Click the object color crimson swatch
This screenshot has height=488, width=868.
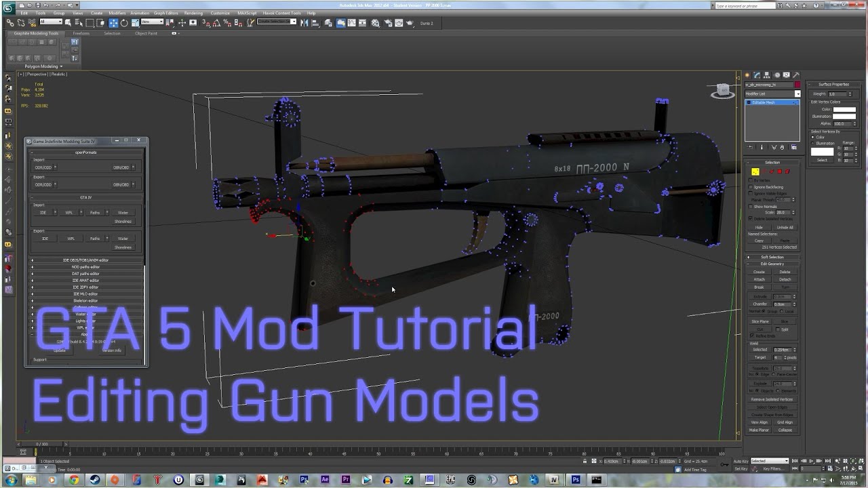pos(797,84)
